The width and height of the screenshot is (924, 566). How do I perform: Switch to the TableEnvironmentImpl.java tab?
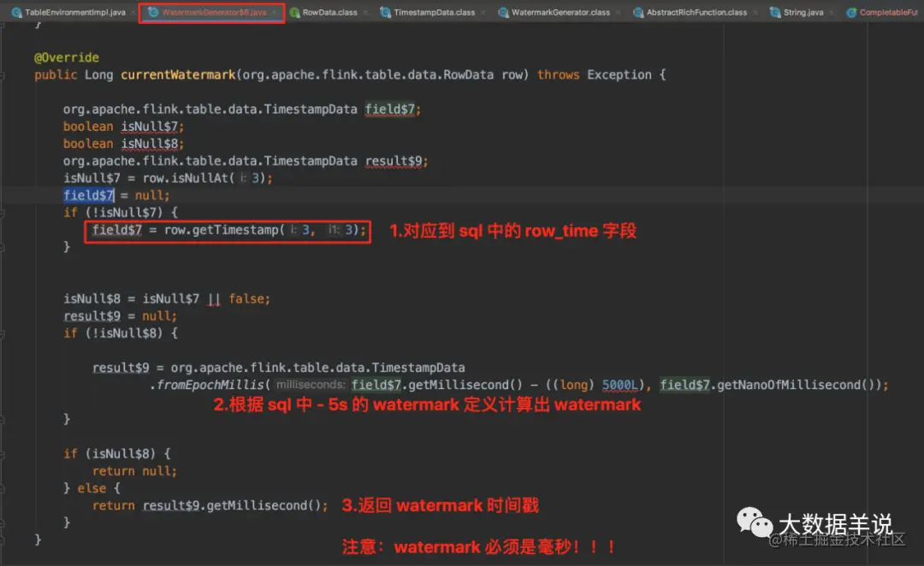[x=74, y=12]
